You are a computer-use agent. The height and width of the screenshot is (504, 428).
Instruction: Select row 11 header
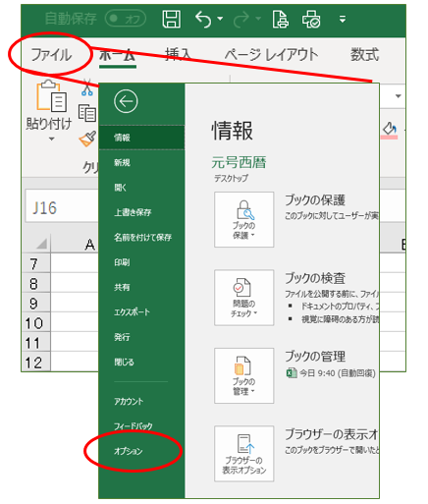[x=36, y=342]
